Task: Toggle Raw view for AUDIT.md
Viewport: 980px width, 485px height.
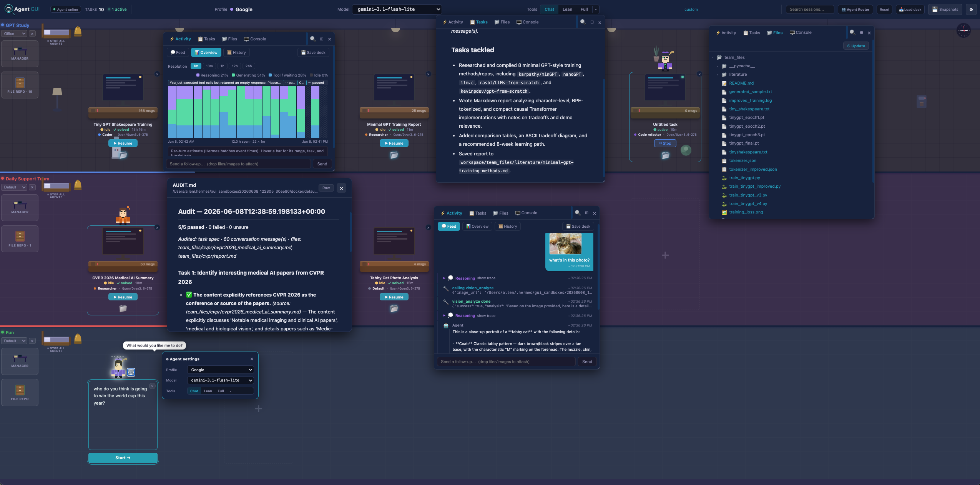Action: pos(326,188)
